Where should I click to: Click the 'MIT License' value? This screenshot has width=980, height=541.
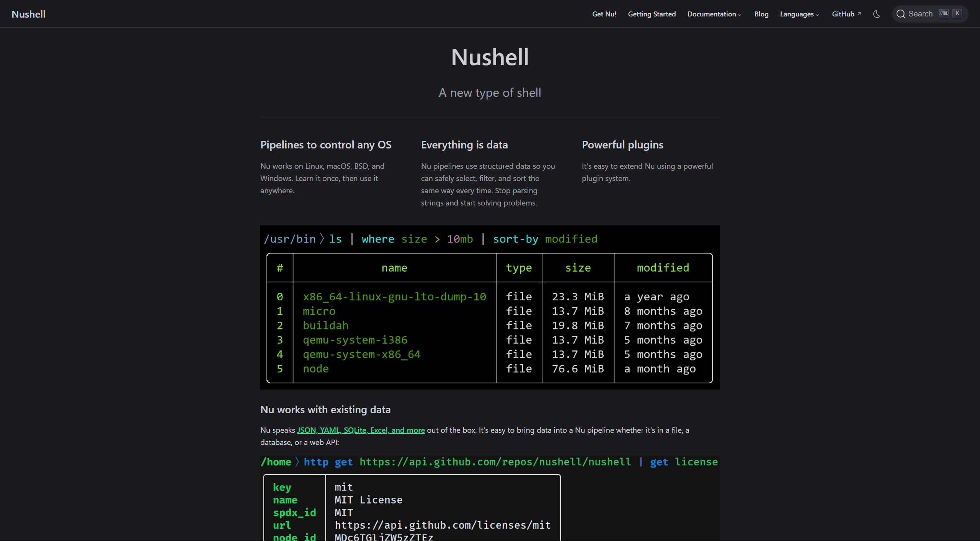[369, 500]
